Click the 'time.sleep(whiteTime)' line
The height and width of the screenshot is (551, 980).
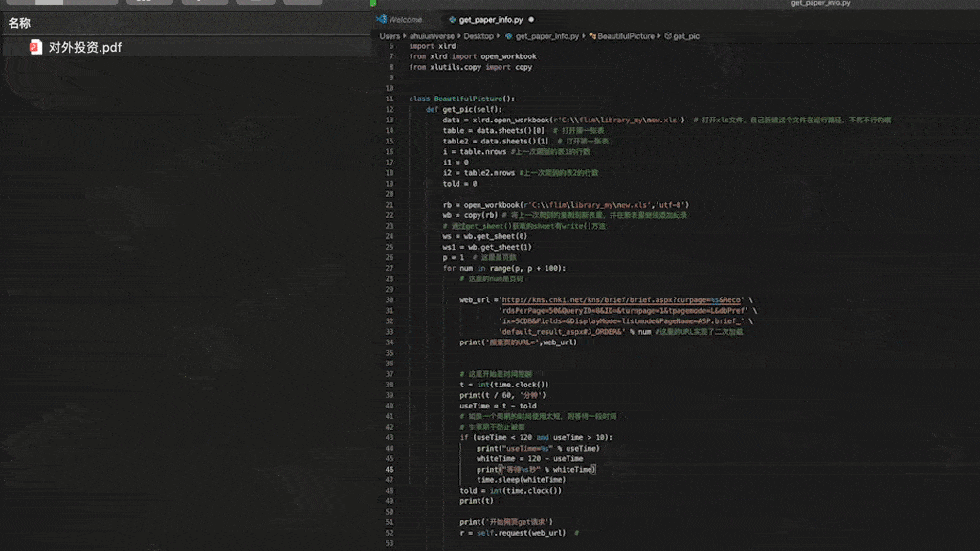[x=522, y=480]
